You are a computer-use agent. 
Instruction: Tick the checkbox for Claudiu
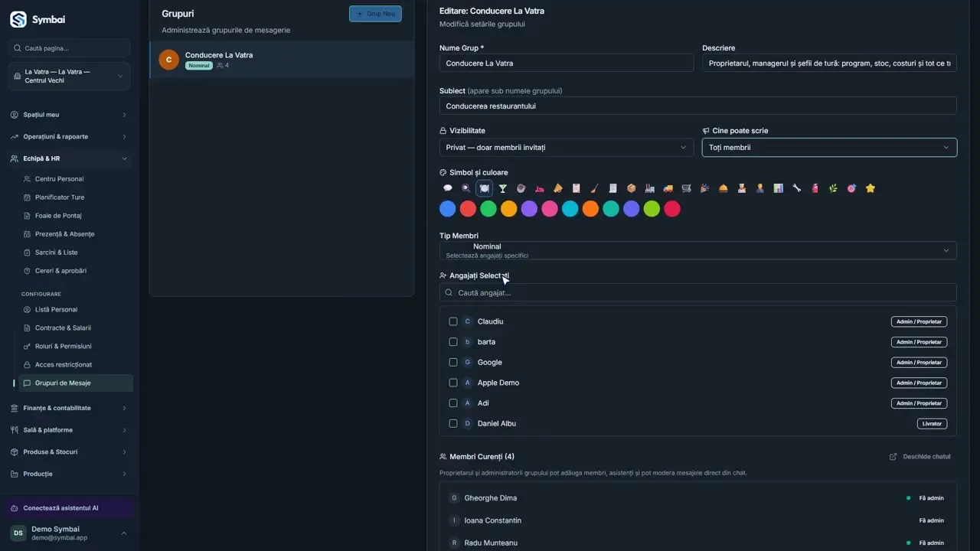click(x=453, y=321)
